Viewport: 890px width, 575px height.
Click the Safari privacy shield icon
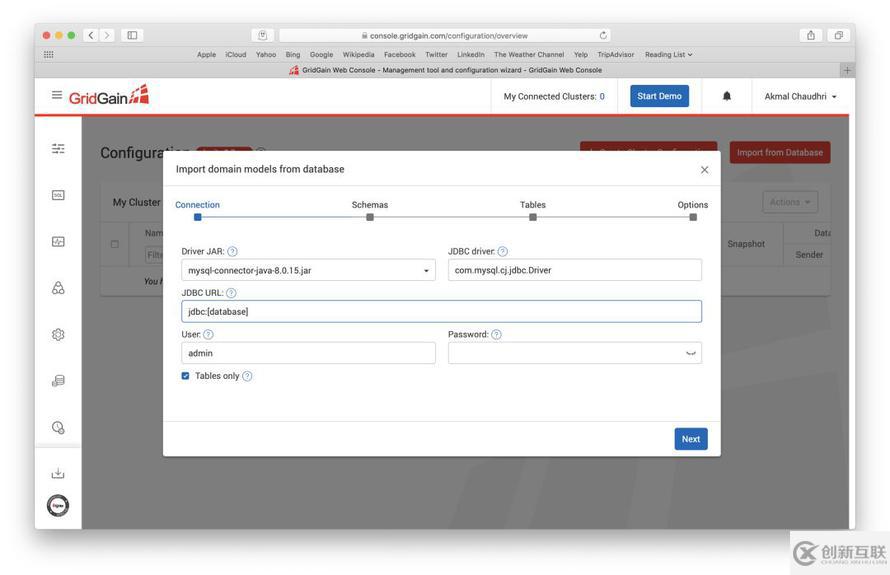point(263,35)
